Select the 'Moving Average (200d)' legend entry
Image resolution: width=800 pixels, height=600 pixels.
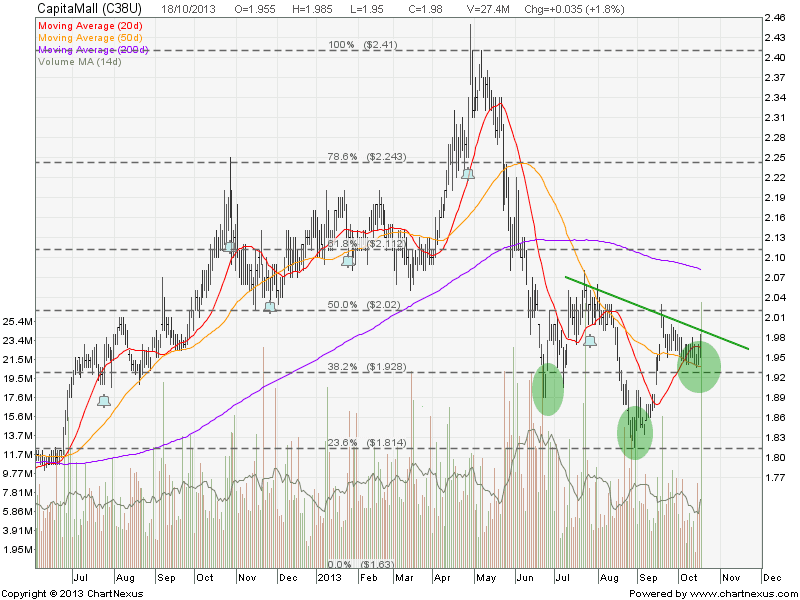[x=93, y=50]
